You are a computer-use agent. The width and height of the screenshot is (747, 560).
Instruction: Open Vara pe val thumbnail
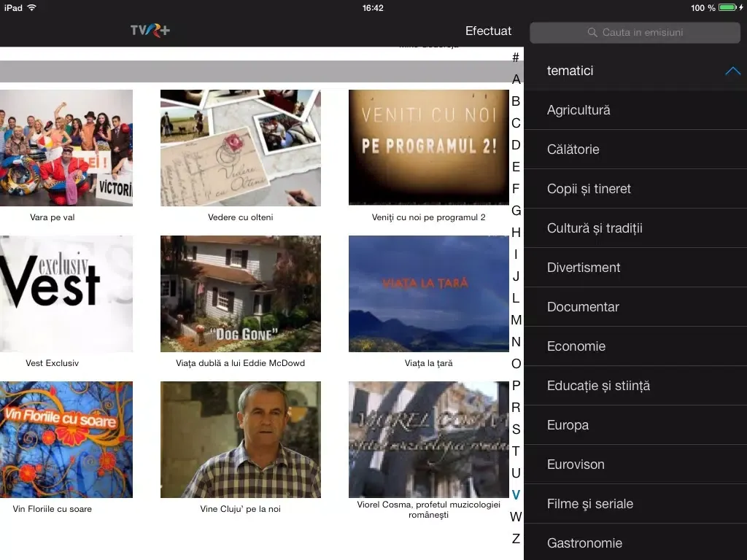[x=66, y=148]
